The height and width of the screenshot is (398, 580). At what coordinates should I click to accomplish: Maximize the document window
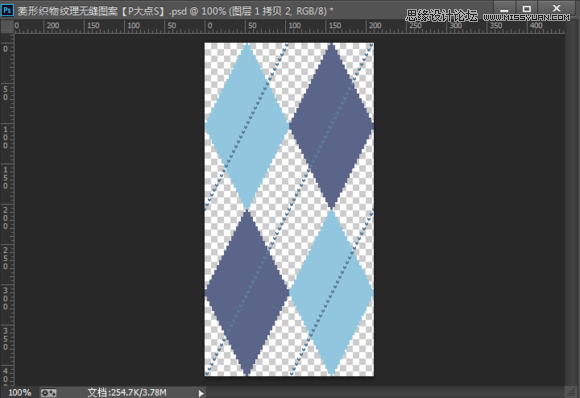tap(527, 9)
